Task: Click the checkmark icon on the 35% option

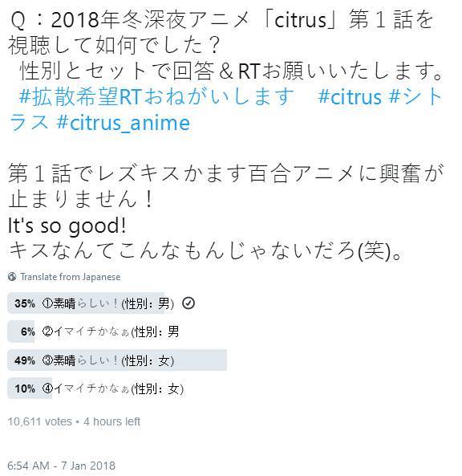Action: click(x=188, y=303)
